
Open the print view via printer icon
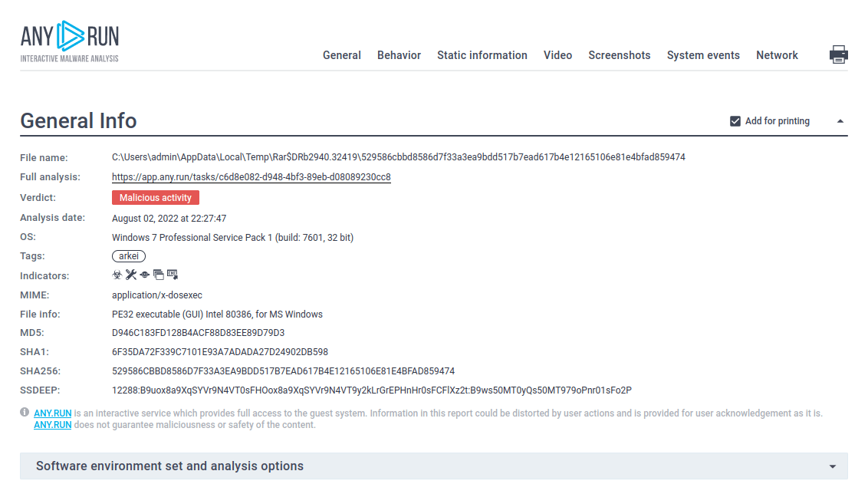click(x=840, y=54)
